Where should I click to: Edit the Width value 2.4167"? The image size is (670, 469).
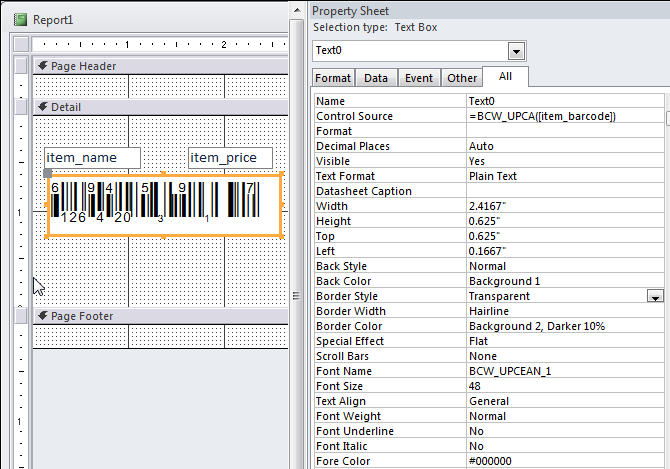click(565, 206)
